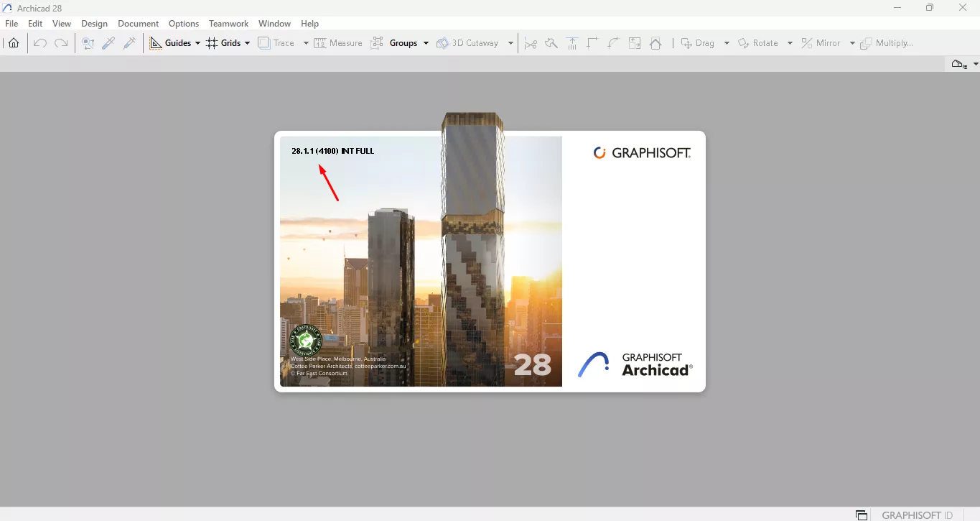The height and width of the screenshot is (521, 980).
Task: Click the cotteeparker.com.au credit text
Action: [x=381, y=366]
